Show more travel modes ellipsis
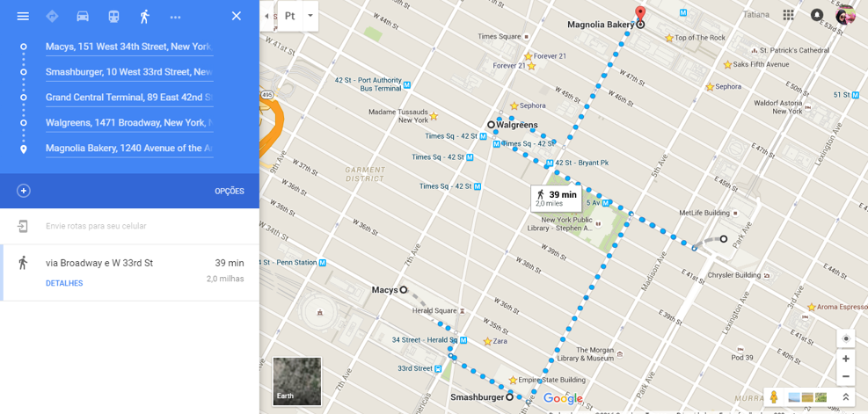 176,18
